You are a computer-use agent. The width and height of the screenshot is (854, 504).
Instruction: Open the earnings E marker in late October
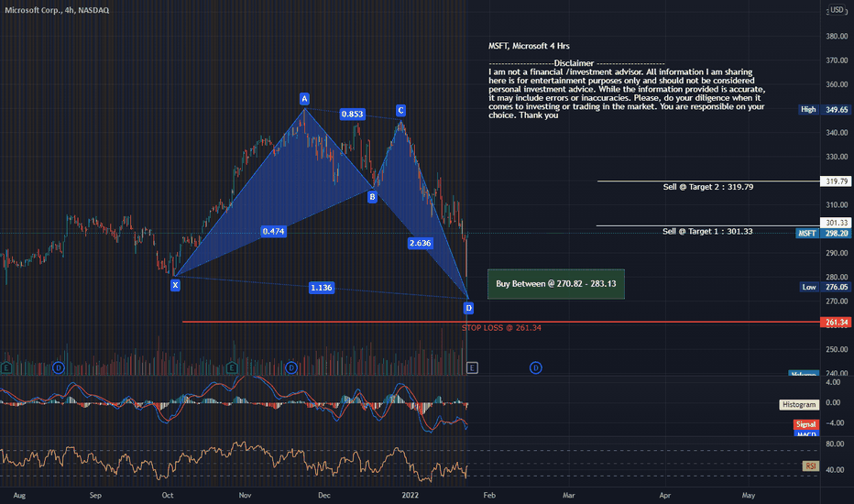tap(232, 367)
